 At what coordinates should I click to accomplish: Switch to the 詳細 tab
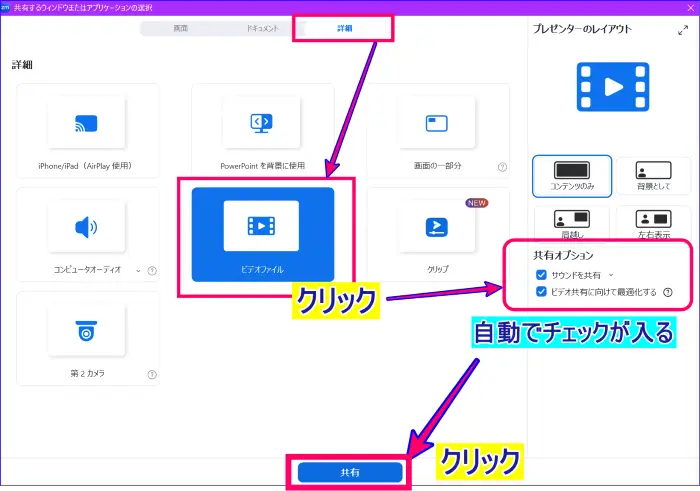[344, 29]
